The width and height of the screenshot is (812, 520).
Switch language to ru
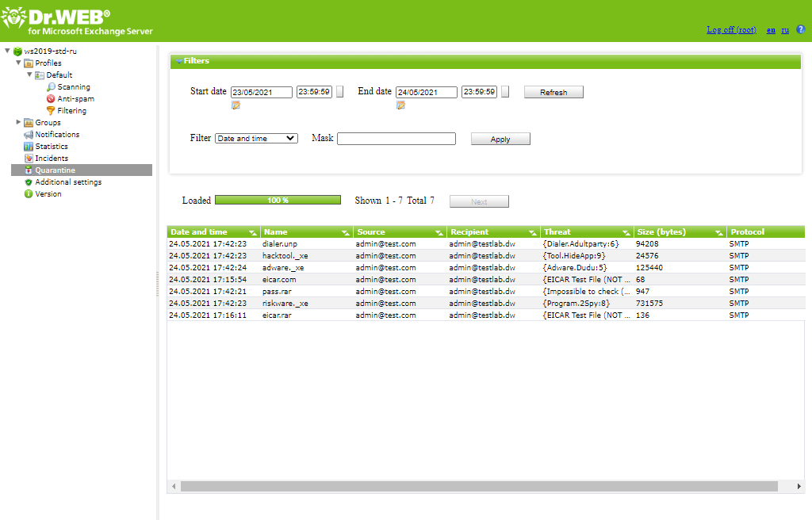pyautogui.click(x=785, y=30)
